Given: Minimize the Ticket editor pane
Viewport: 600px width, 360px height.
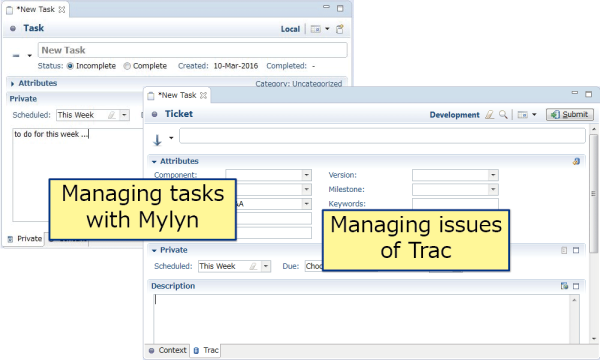Looking at the screenshot, I should click(574, 93).
